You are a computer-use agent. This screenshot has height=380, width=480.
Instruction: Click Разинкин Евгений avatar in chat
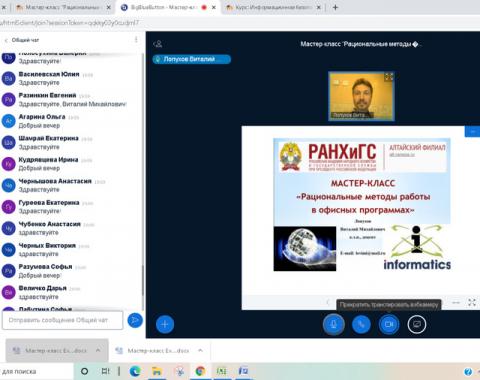click(x=9, y=100)
